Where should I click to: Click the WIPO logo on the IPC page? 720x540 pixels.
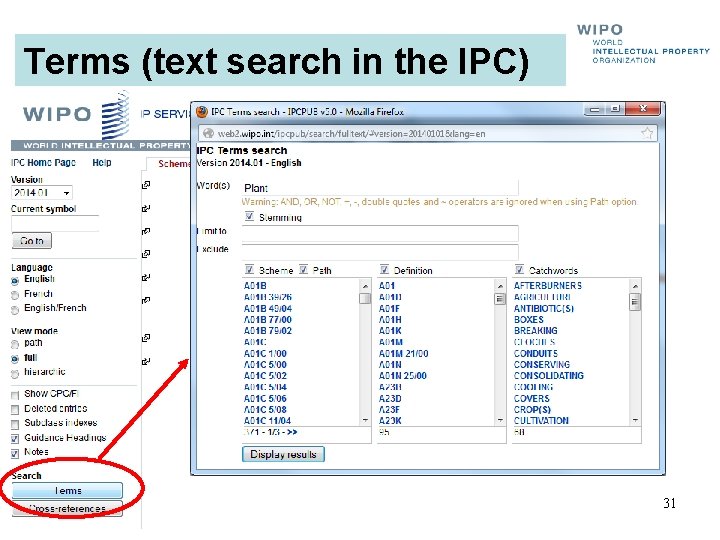76,115
